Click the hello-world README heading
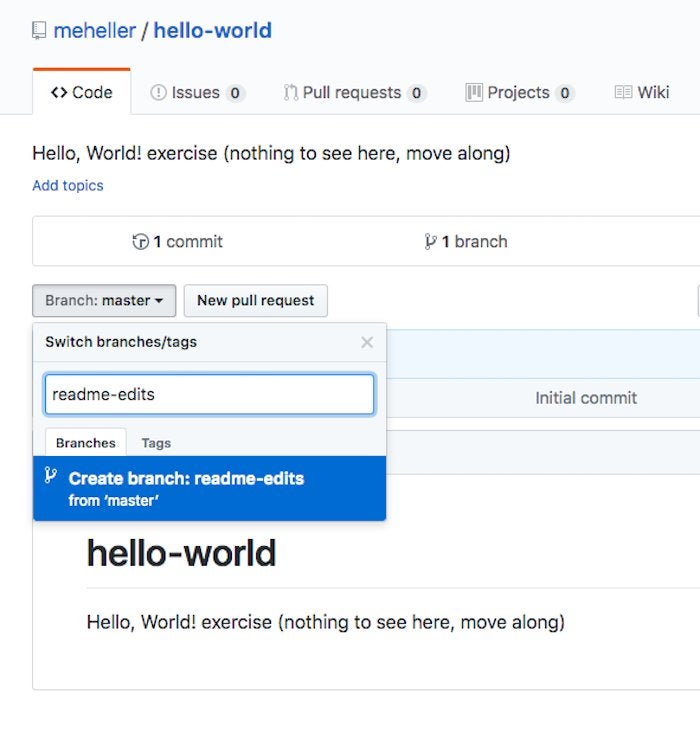This screenshot has height=733, width=700. pos(181,553)
